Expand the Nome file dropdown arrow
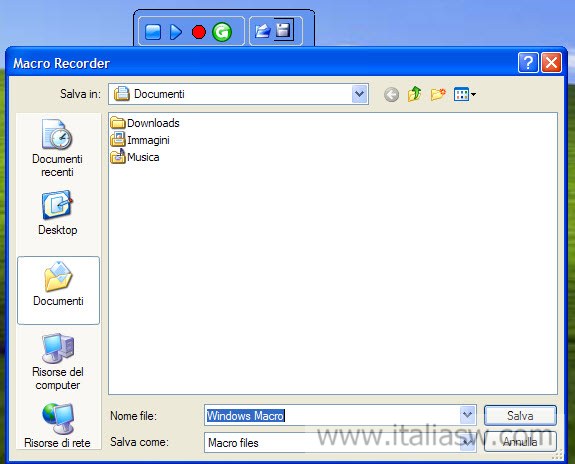The height and width of the screenshot is (464, 575). click(468, 415)
